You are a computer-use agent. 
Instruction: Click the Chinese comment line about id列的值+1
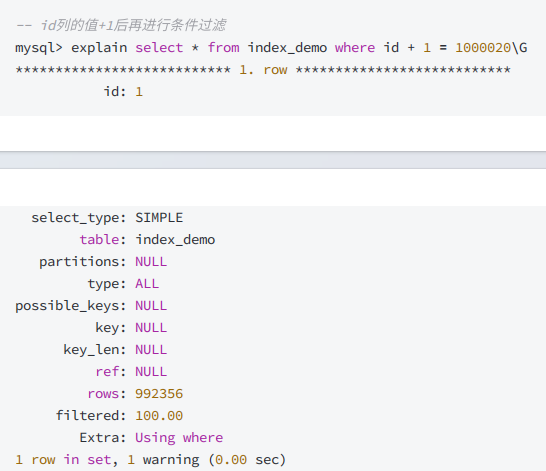tap(121, 25)
